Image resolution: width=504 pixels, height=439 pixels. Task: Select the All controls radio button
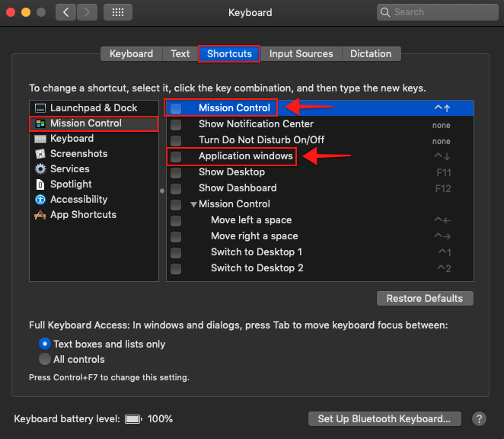point(45,359)
